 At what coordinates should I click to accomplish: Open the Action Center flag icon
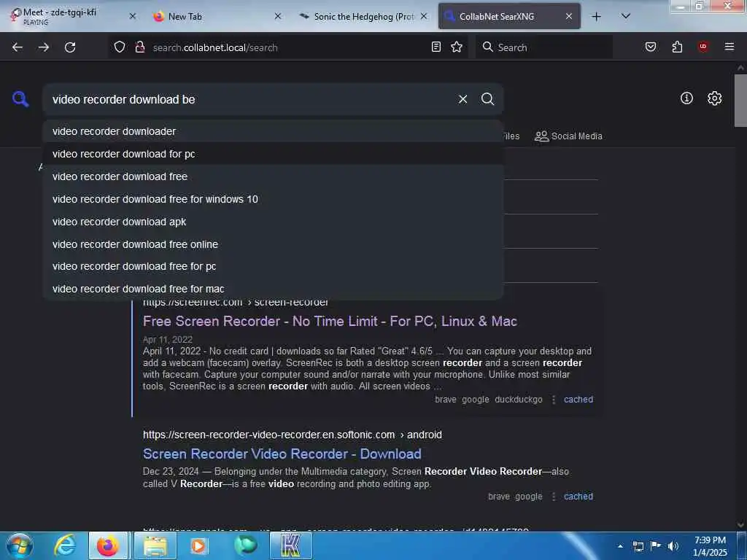pos(656,546)
